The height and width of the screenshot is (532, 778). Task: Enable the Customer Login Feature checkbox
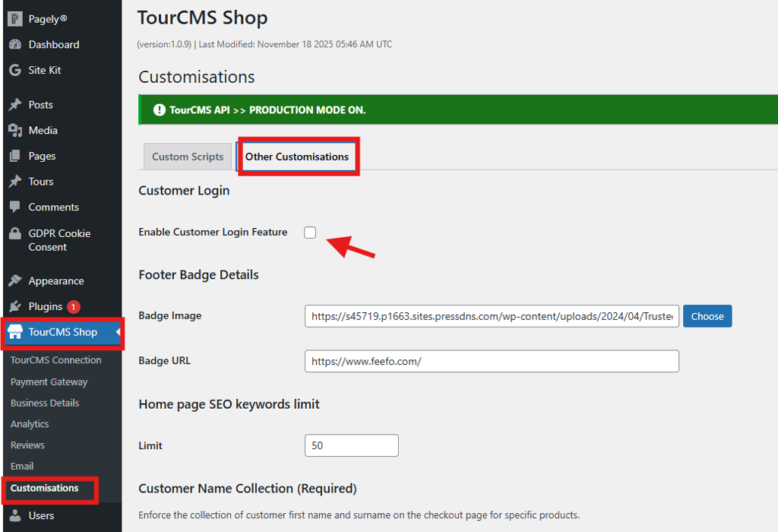click(310, 233)
